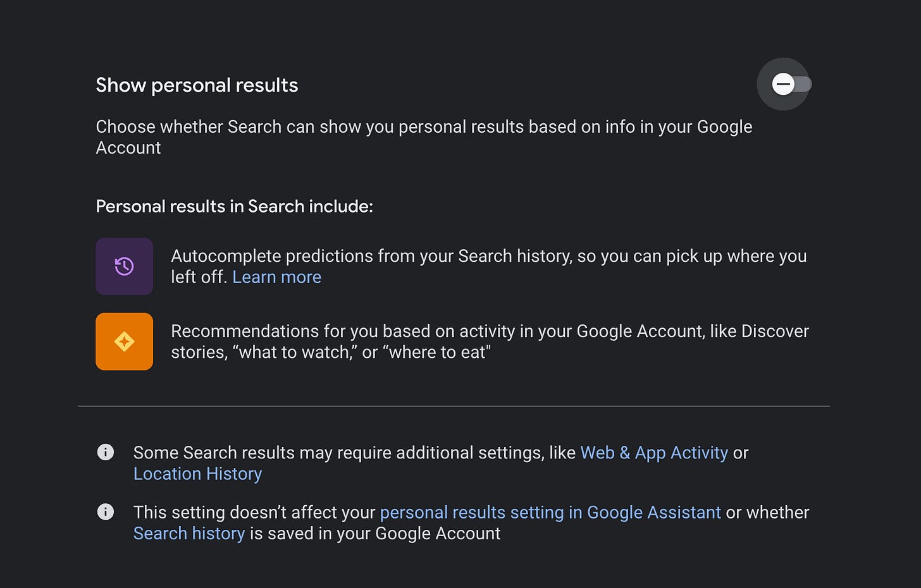Click the Show personal results heading
Viewport: 921px width, 588px height.
[x=197, y=85]
